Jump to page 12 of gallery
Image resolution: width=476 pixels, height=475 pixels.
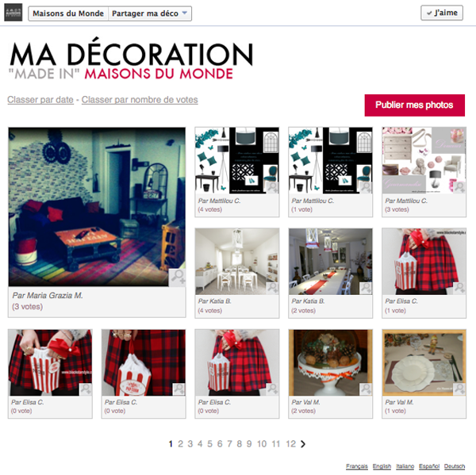pyautogui.click(x=290, y=444)
